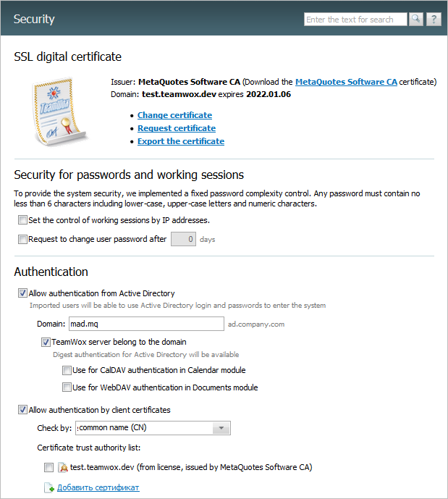Click the certificate icon beside test.teamwox.dev
Screen dimensions: 448x499
(x=63, y=467)
